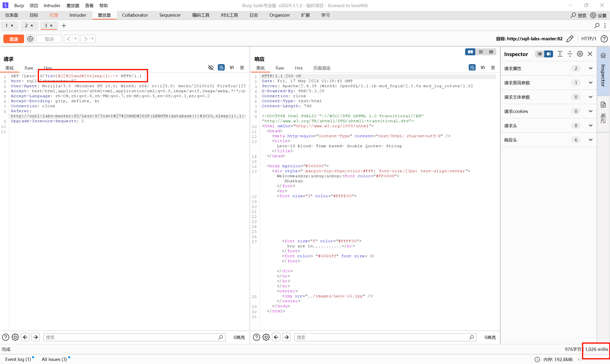This screenshot has width=610, height=364.
Task: Open help icon below request panel
Action: (x=6, y=337)
